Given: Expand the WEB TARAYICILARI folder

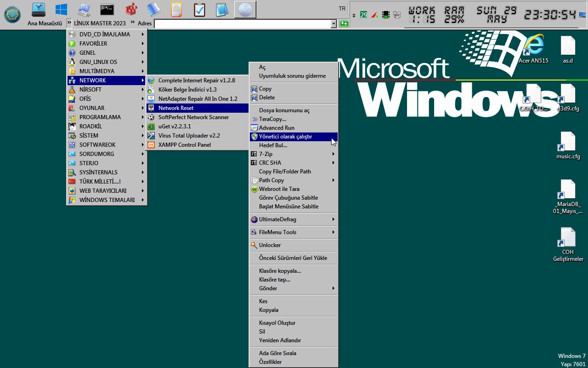Looking at the screenshot, I should click(x=107, y=191).
